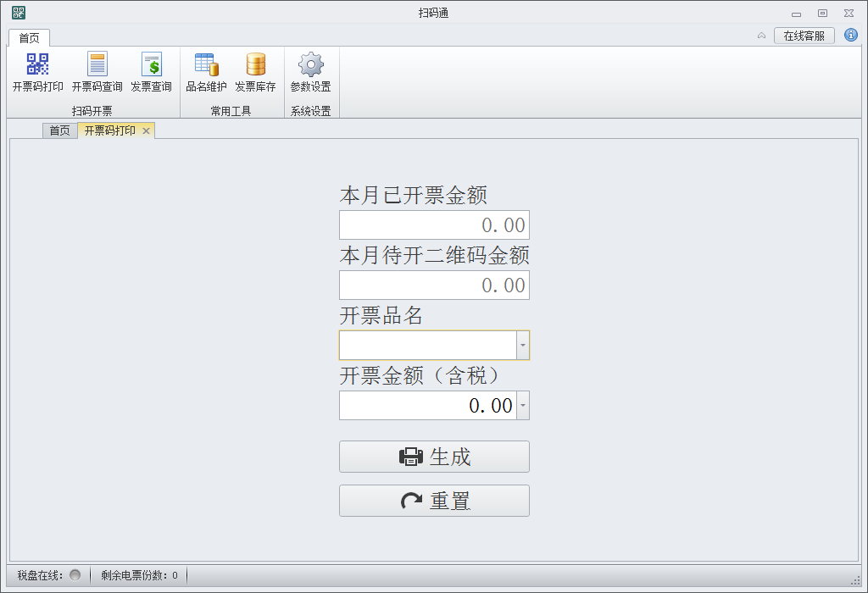
Task: Collapse the ribbon with the caret arrow
Action: (x=762, y=36)
